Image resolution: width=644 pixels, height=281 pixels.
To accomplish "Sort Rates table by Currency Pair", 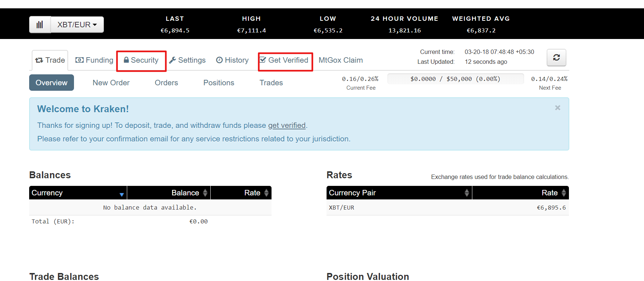I will pyautogui.click(x=399, y=193).
